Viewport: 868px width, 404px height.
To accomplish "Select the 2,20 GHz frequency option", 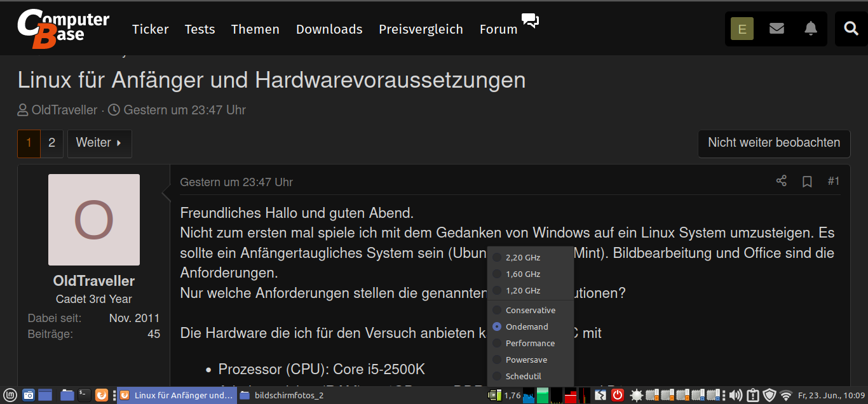I will 530,257.
